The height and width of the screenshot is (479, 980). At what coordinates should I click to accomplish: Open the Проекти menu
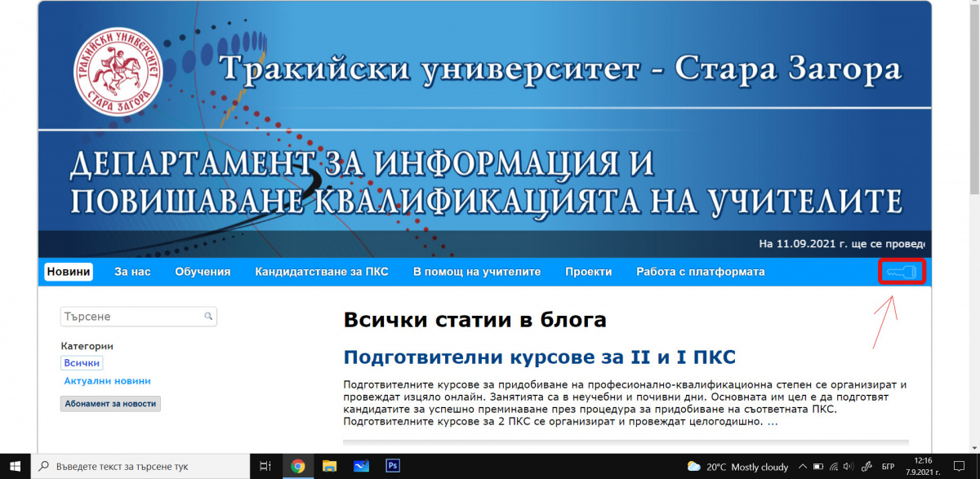[589, 272]
